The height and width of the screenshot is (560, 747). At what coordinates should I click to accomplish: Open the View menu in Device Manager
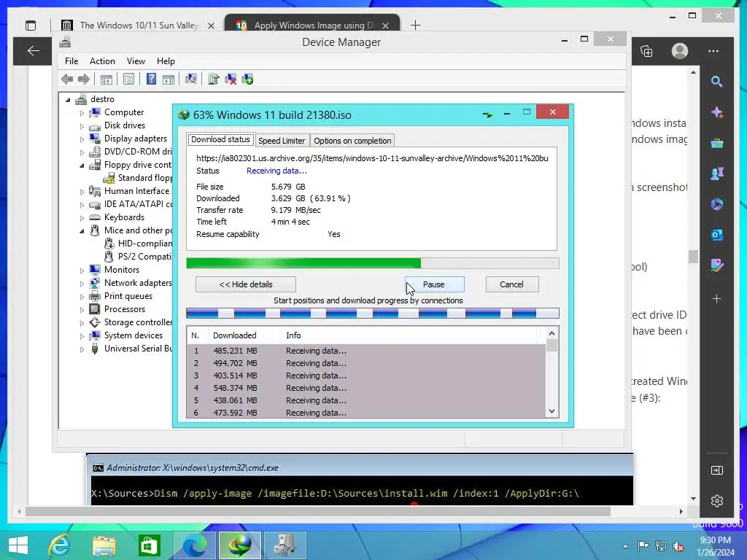[x=136, y=61]
